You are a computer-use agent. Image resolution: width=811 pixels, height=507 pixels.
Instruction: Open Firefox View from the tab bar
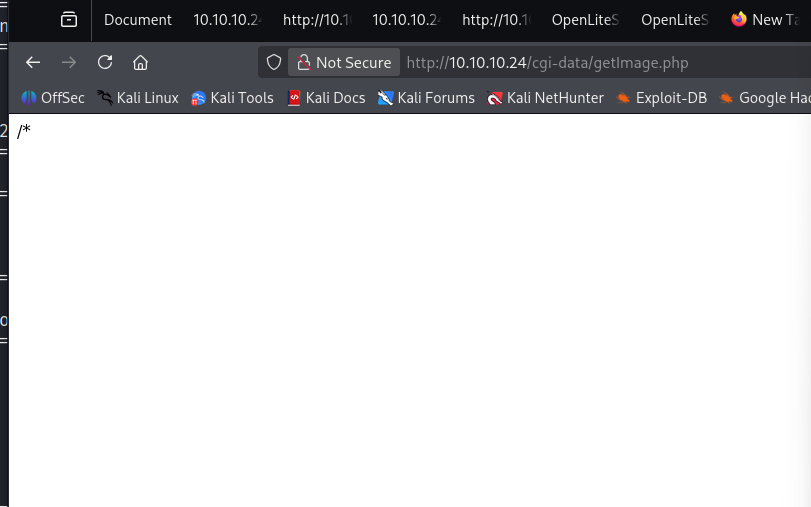[69, 19]
